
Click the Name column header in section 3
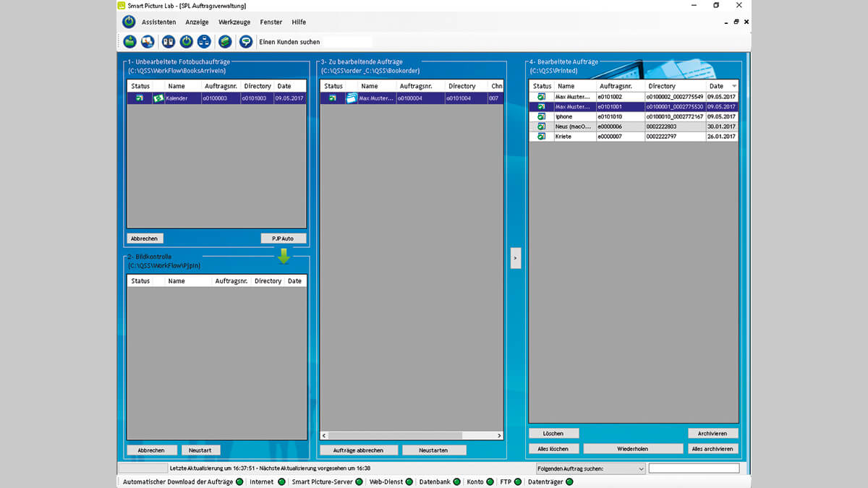click(x=370, y=86)
